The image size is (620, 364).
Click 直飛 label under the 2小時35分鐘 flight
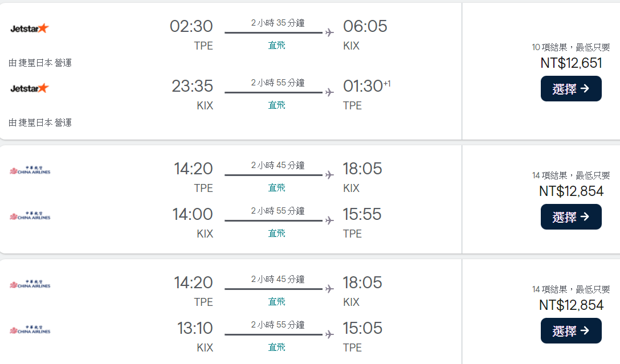[277, 46]
